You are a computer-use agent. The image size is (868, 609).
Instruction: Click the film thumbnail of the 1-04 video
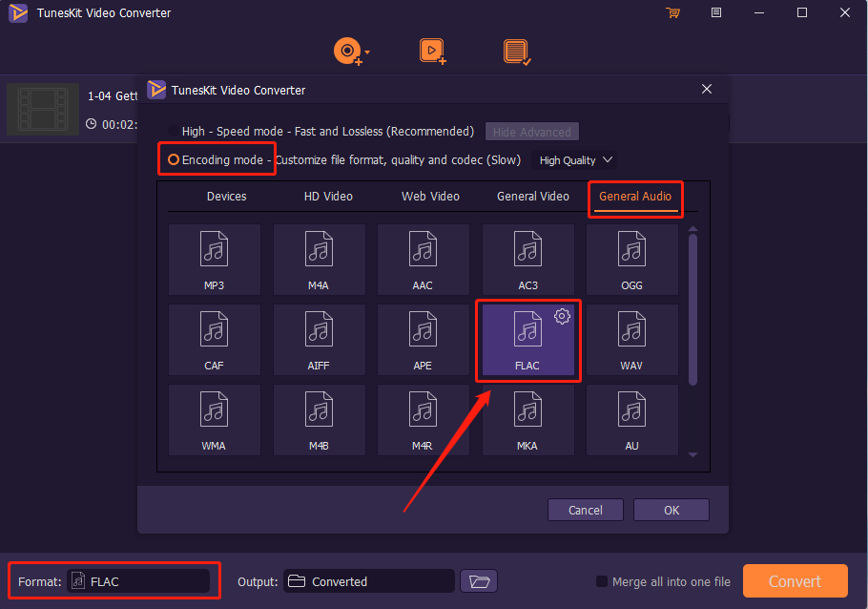point(43,109)
